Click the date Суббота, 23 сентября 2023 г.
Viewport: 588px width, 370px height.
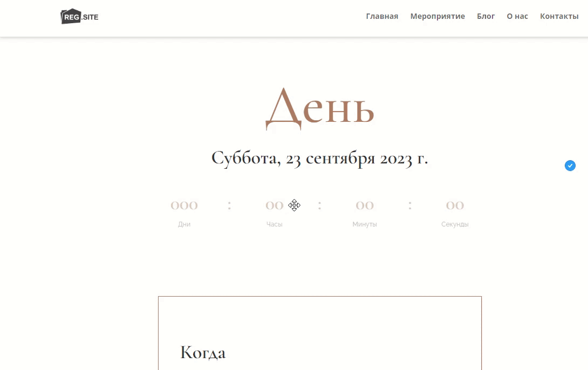click(x=319, y=159)
